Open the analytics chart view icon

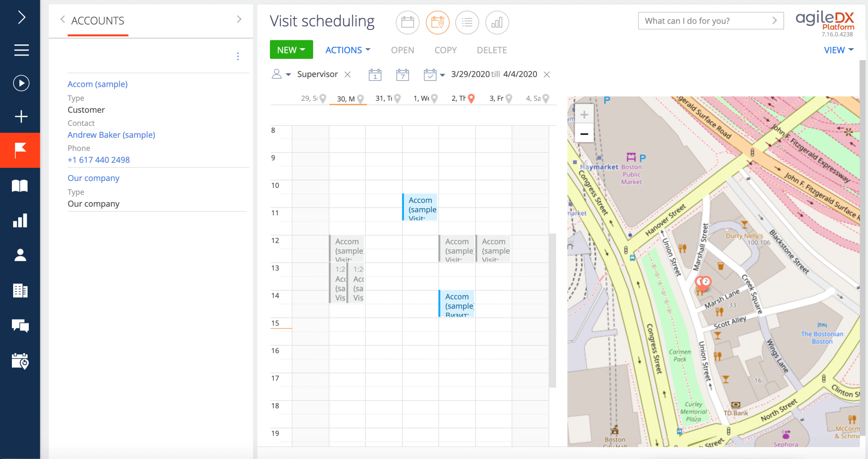pos(497,22)
